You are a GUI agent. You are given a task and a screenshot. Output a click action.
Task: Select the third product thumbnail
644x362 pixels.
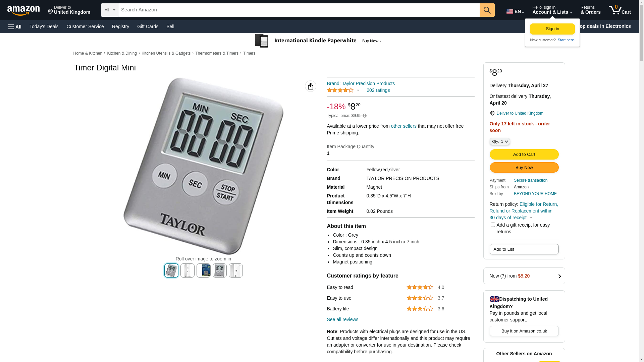pyautogui.click(x=204, y=270)
